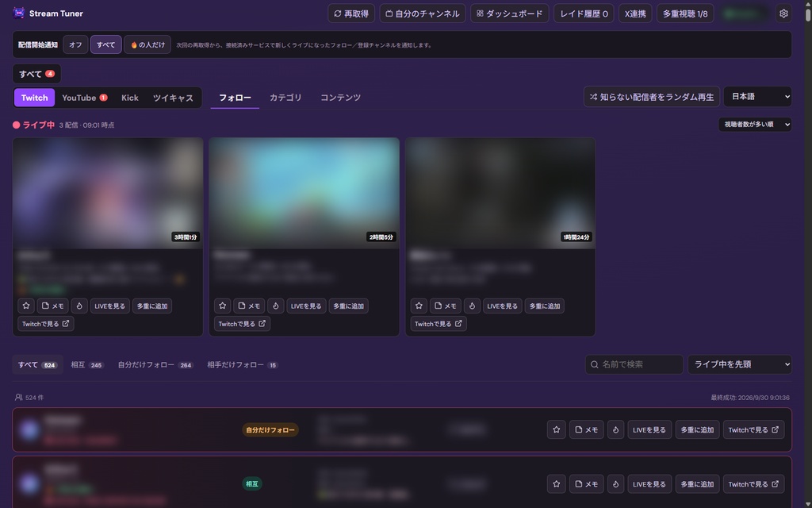Toggle flame icon on first live card
Image resolution: width=812 pixels, height=508 pixels.
tap(79, 306)
